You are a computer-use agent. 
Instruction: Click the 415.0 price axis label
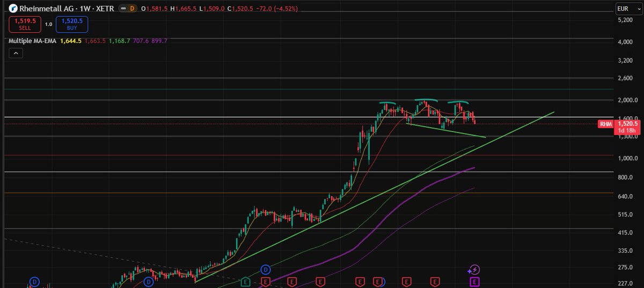tap(626, 233)
